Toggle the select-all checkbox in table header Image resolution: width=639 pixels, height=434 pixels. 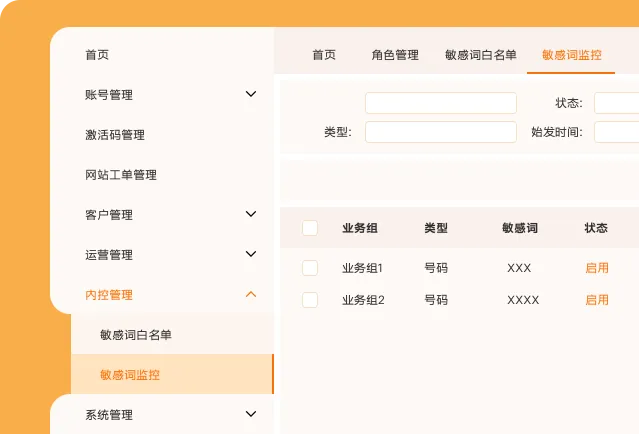point(310,228)
